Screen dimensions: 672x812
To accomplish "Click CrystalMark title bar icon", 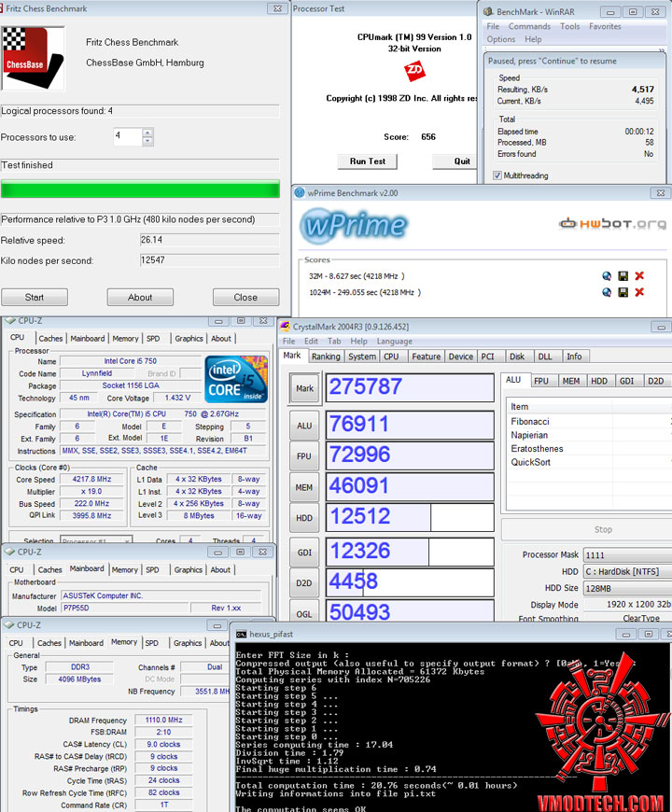I will click(x=285, y=327).
